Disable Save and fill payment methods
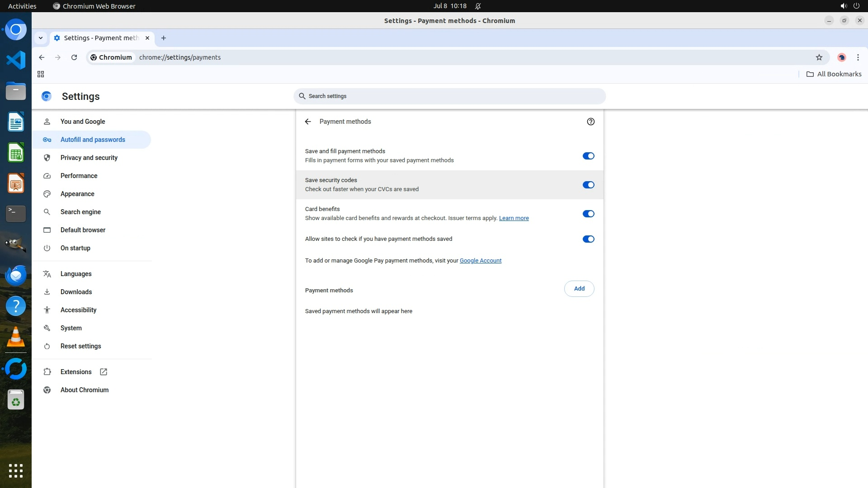The width and height of the screenshot is (868, 488). (x=588, y=156)
